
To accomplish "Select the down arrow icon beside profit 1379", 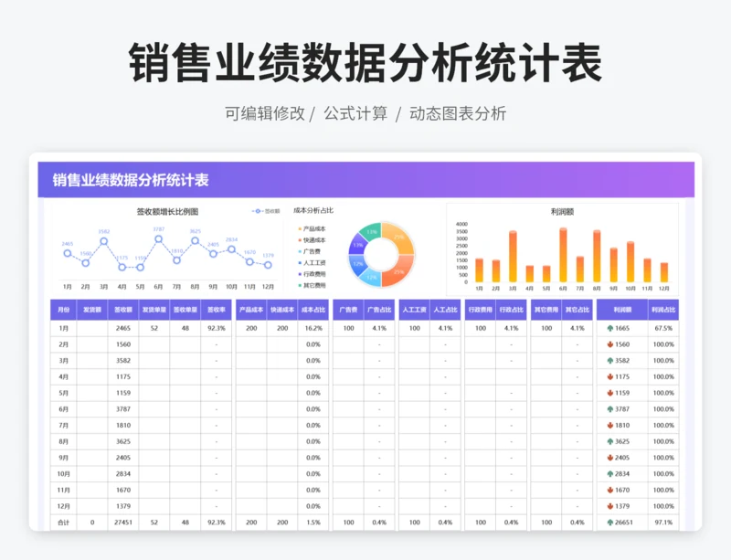I will pyautogui.click(x=609, y=506).
